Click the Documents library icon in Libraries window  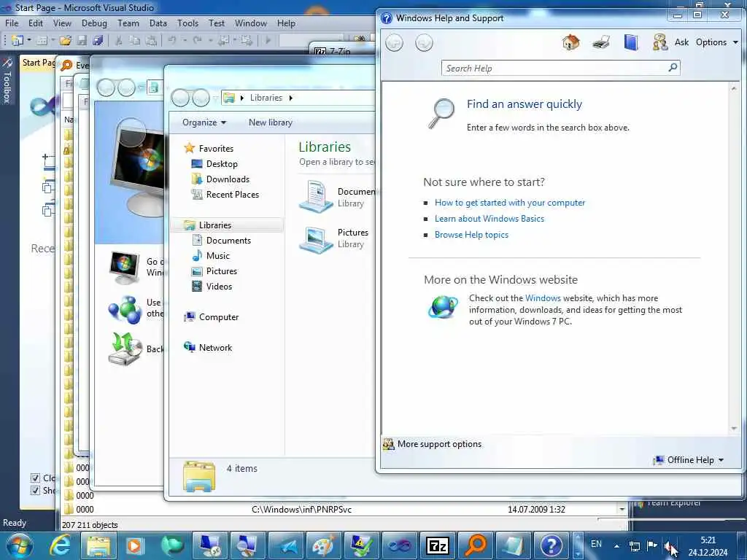click(315, 196)
